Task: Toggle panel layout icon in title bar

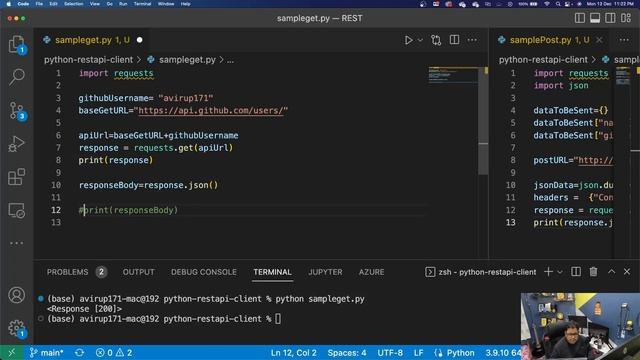Action: pyautogui.click(x=595, y=18)
